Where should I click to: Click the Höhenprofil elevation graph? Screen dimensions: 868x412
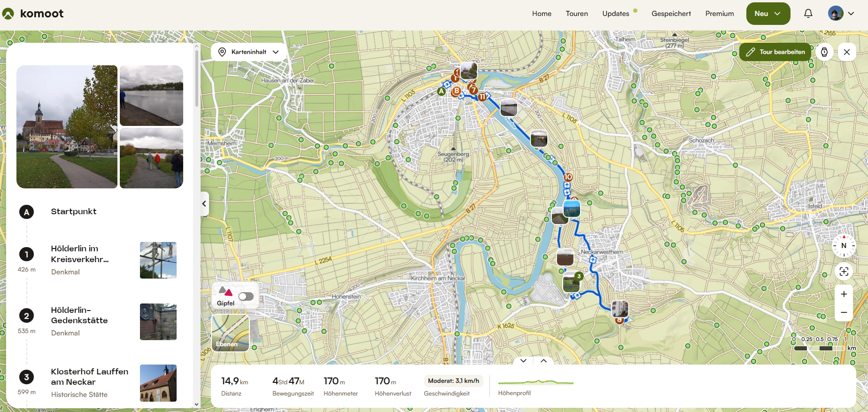click(535, 382)
